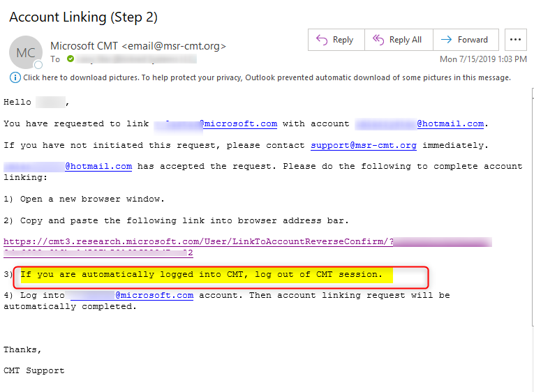Viewport: 534px width, 392px height.
Task: Open the support@msr-cmt.org email link
Action: point(364,145)
